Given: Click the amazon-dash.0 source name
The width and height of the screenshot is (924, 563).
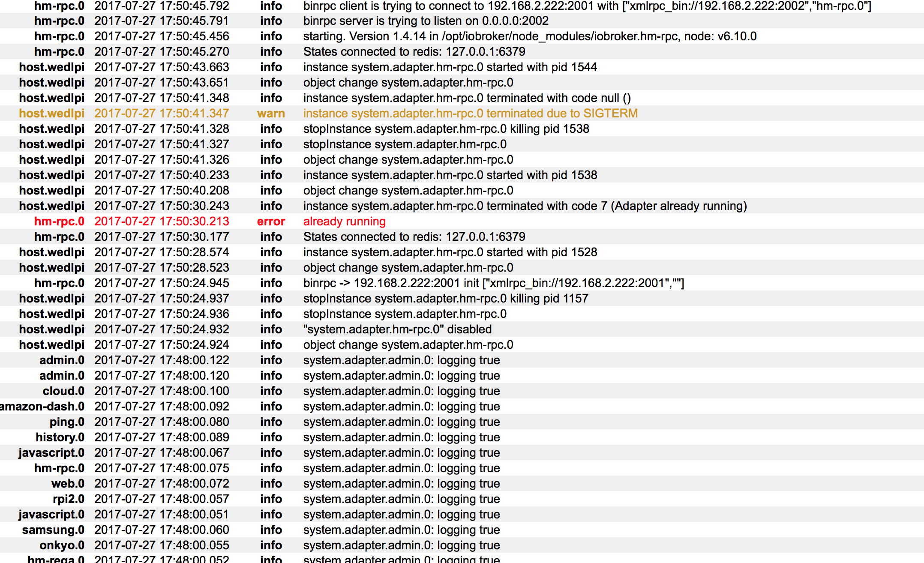Looking at the screenshot, I should click(x=42, y=406).
